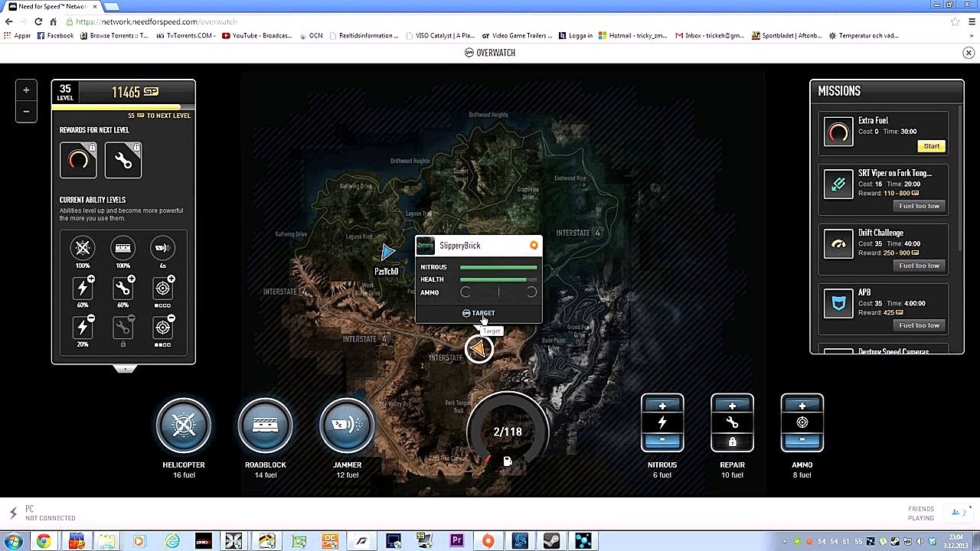
Task: Remove ammo with the Ammo minus button
Action: (802, 441)
